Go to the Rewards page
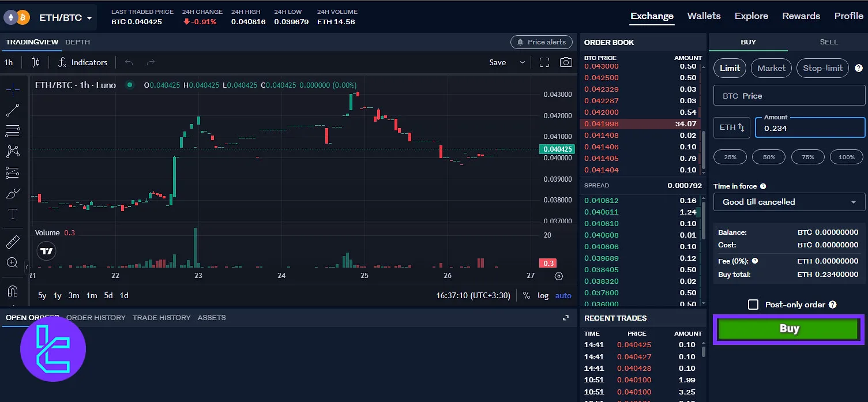 coord(801,16)
